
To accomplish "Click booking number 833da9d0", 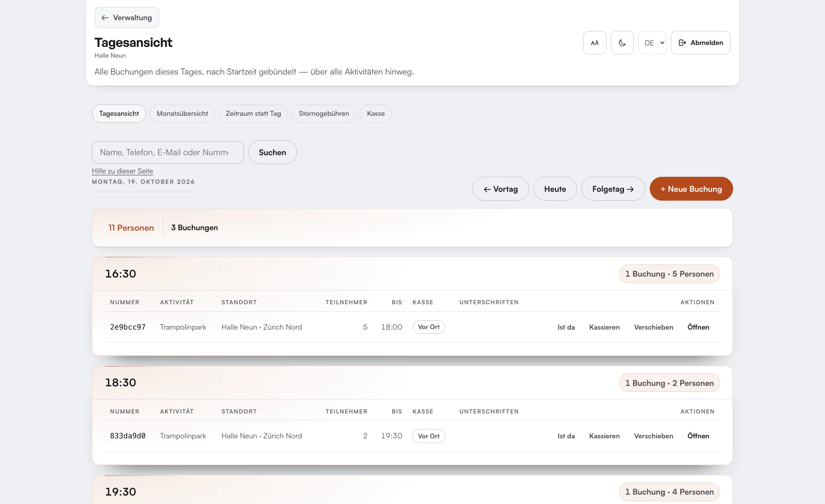I will pos(127,436).
